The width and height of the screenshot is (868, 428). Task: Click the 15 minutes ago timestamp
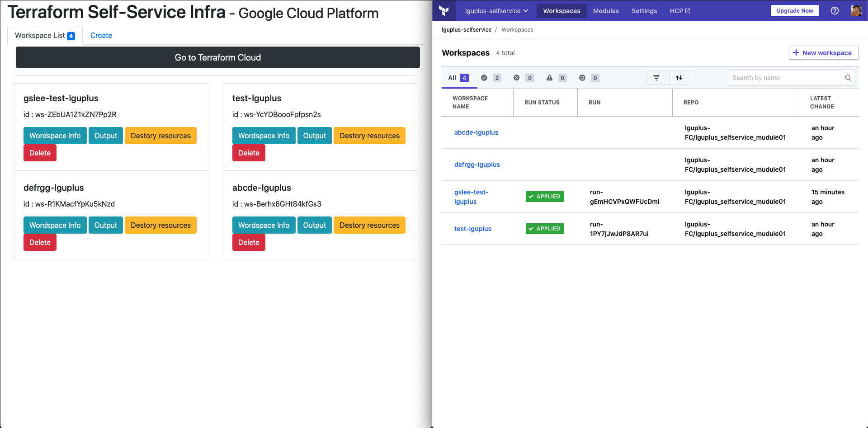tap(828, 197)
